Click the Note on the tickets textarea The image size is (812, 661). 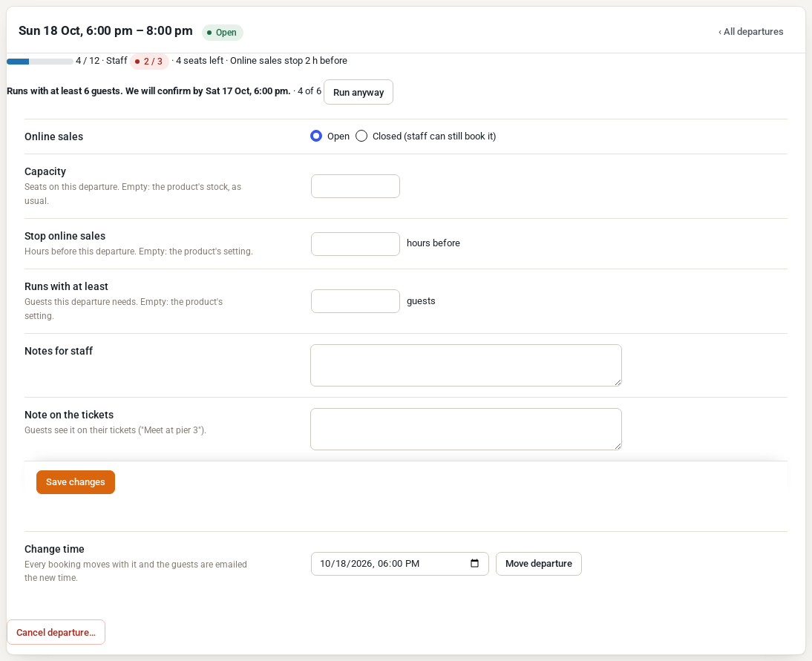pos(466,429)
